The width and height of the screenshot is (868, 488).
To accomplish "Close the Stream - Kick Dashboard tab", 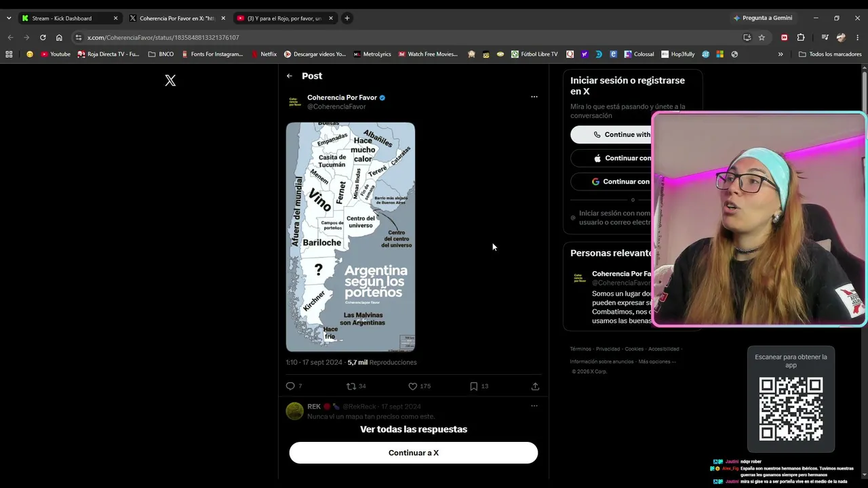I will (115, 18).
